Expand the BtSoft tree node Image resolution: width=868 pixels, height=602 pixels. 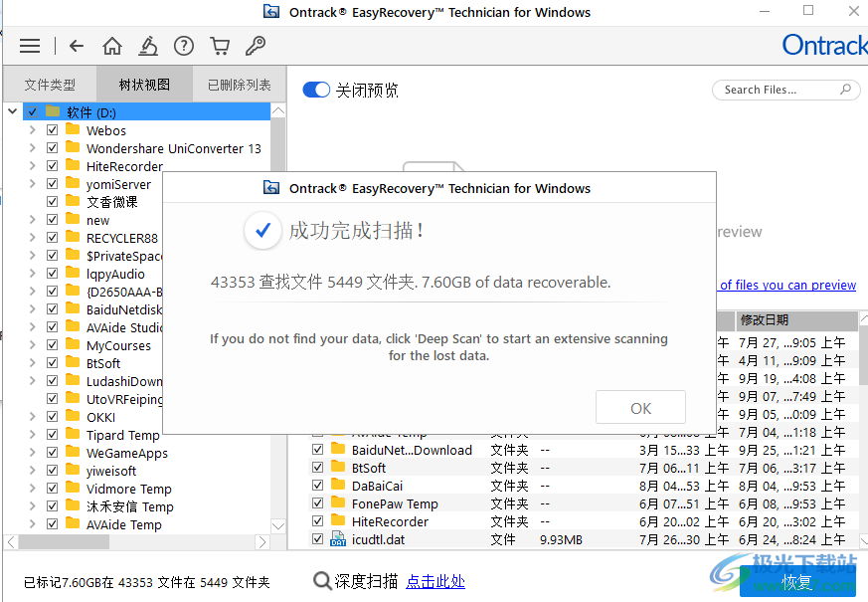pyautogui.click(x=32, y=363)
